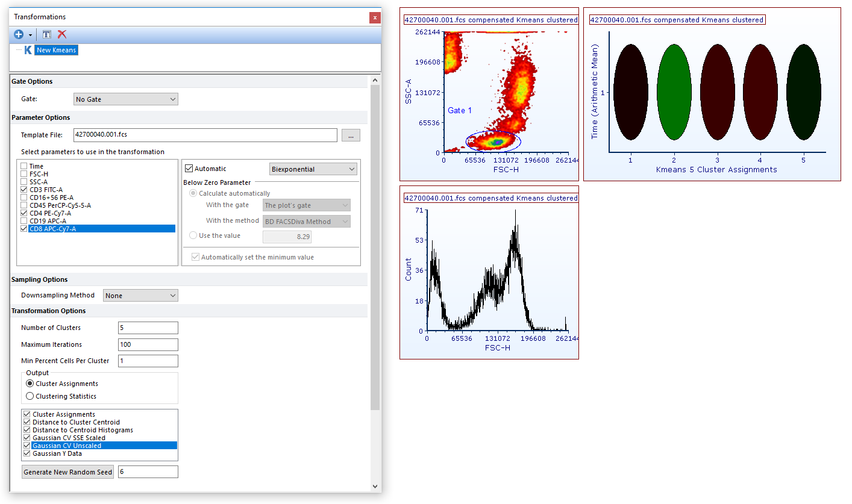The image size is (852, 504).
Task: Open the Gate dropdown
Action: click(126, 99)
